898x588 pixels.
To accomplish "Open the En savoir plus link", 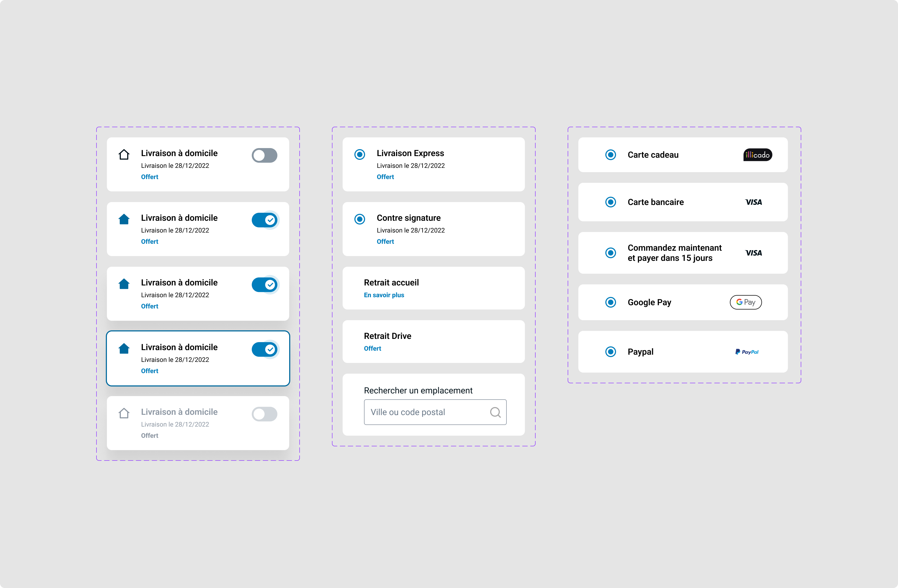I will [384, 295].
